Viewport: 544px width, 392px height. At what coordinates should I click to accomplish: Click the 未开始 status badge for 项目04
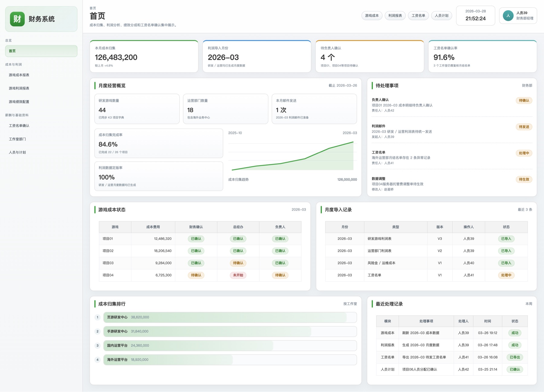(238, 275)
